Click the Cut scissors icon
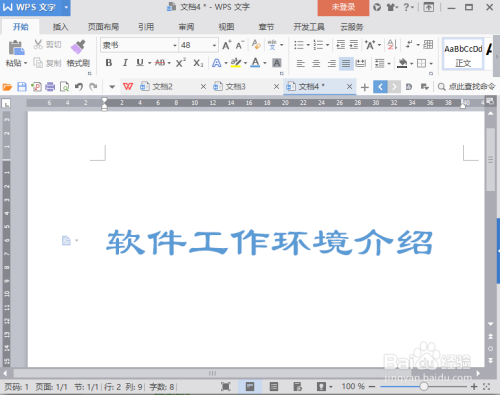 click(x=38, y=44)
